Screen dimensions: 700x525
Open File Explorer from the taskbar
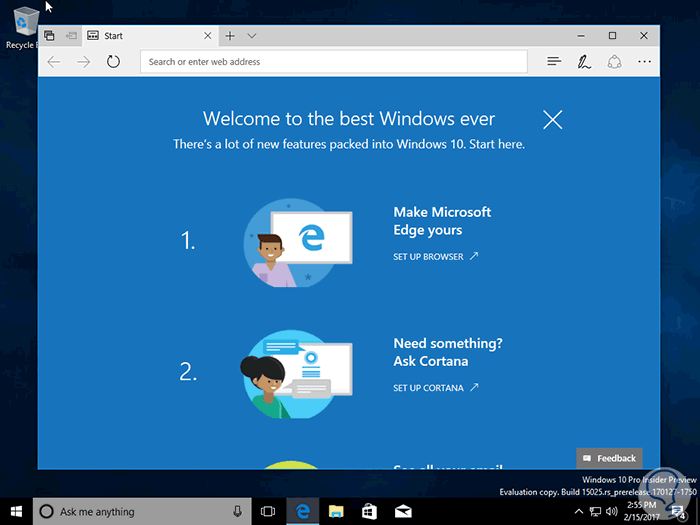click(x=336, y=512)
